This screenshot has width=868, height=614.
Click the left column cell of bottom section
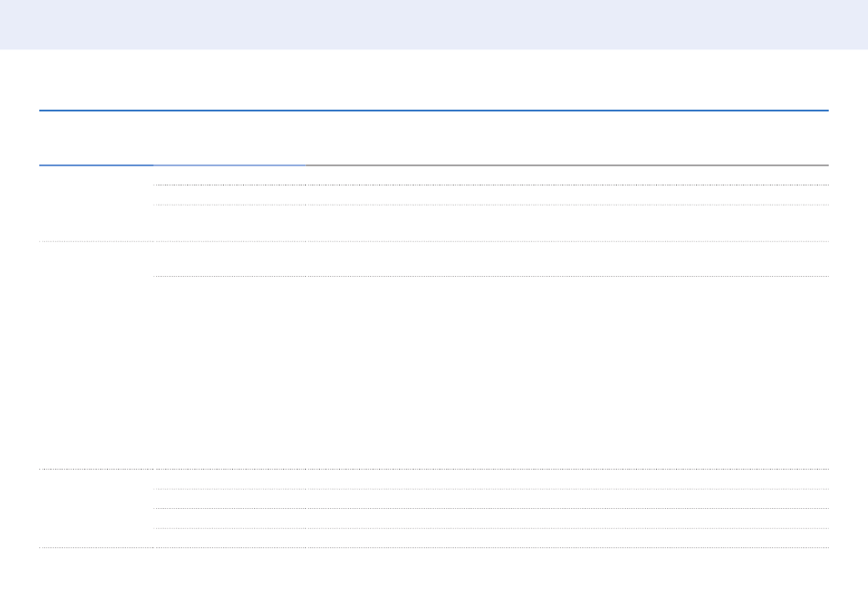click(x=96, y=509)
